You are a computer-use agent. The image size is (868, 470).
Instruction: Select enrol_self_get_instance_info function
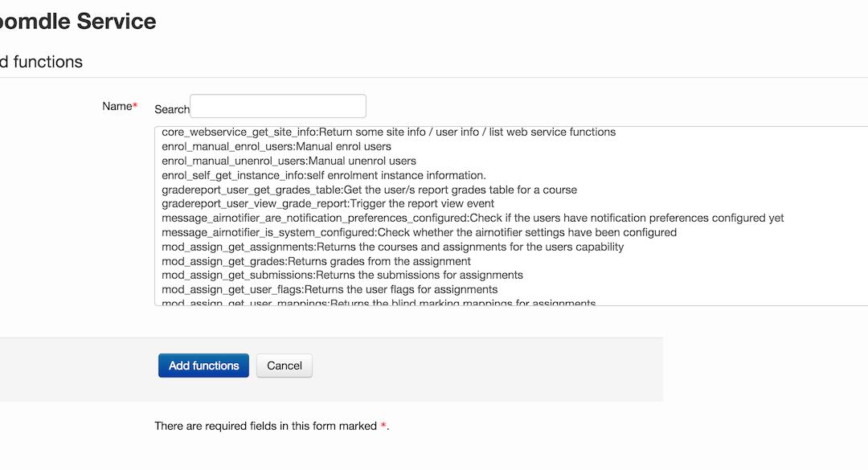tap(323, 175)
